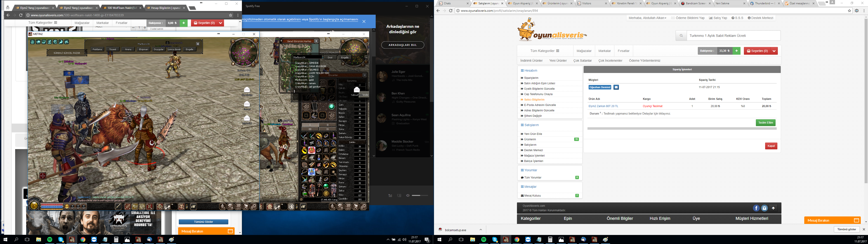Decrease Adet quantity with the minus stepper
The image size is (868, 244).
click(133, 28)
